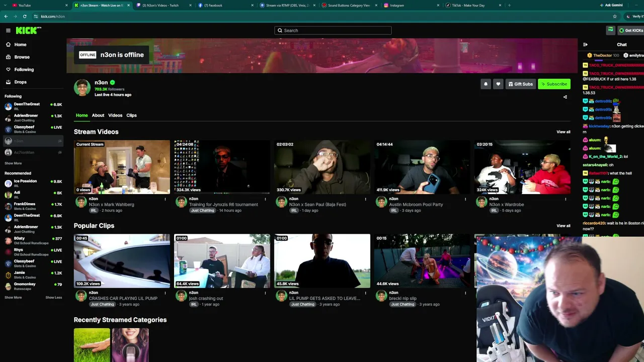Open a new browser tab with plus icon
Screen dimensions: 644x362
[509, 6]
